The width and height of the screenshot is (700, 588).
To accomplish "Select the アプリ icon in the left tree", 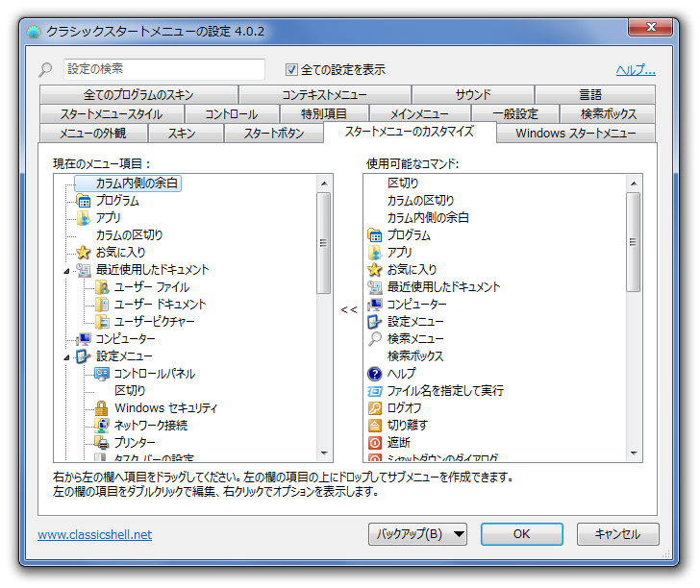I will pyautogui.click(x=83, y=218).
